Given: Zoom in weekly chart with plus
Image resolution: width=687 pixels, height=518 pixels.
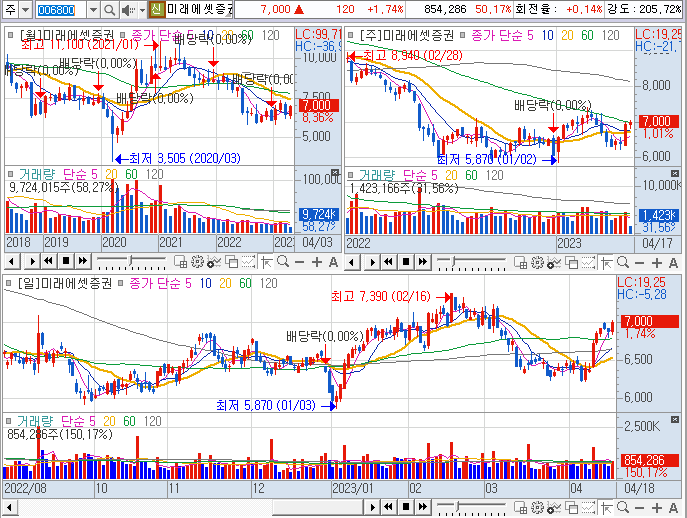Looking at the screenshot, I should (x=657, y=262).
